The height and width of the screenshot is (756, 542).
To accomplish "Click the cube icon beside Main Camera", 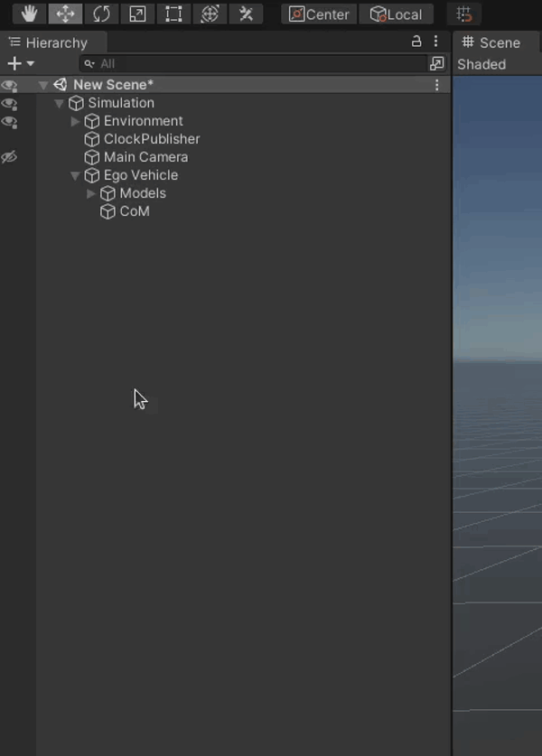I will (x=91, y=157).
